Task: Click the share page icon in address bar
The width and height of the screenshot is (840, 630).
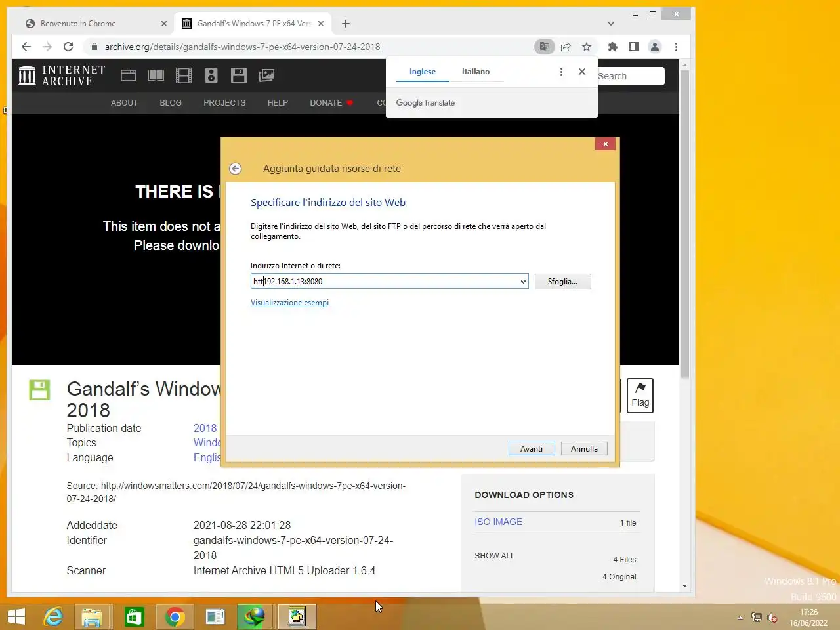Action: coord(566,47)
